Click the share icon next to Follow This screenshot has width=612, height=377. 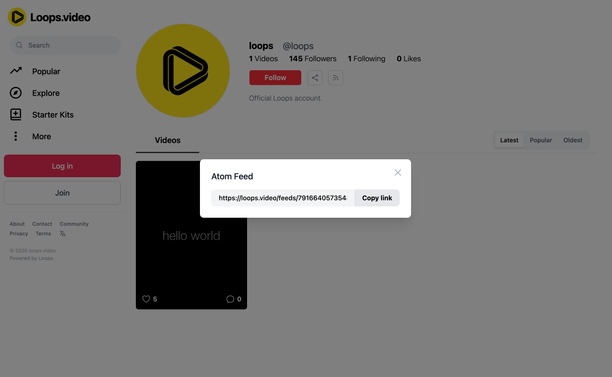click(315, 78)
